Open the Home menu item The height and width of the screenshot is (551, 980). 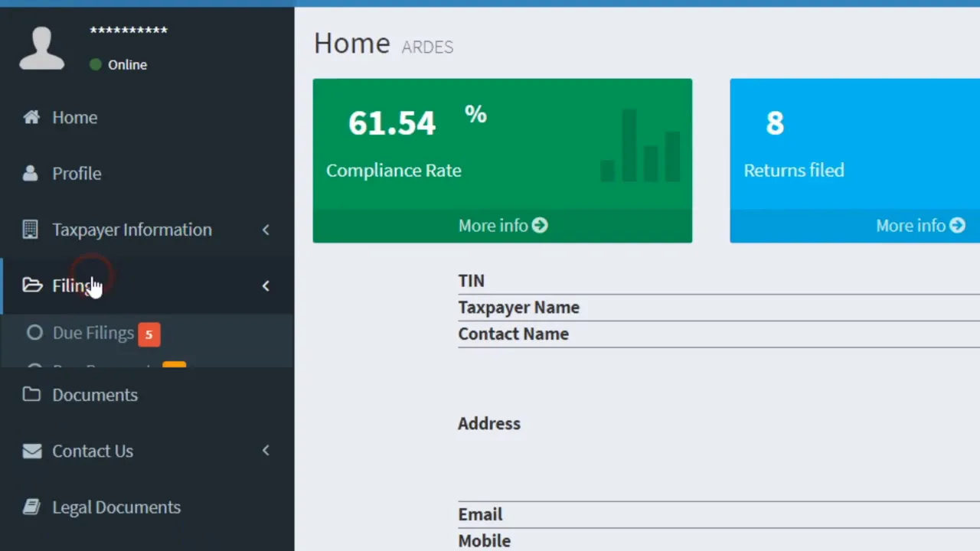147,117
